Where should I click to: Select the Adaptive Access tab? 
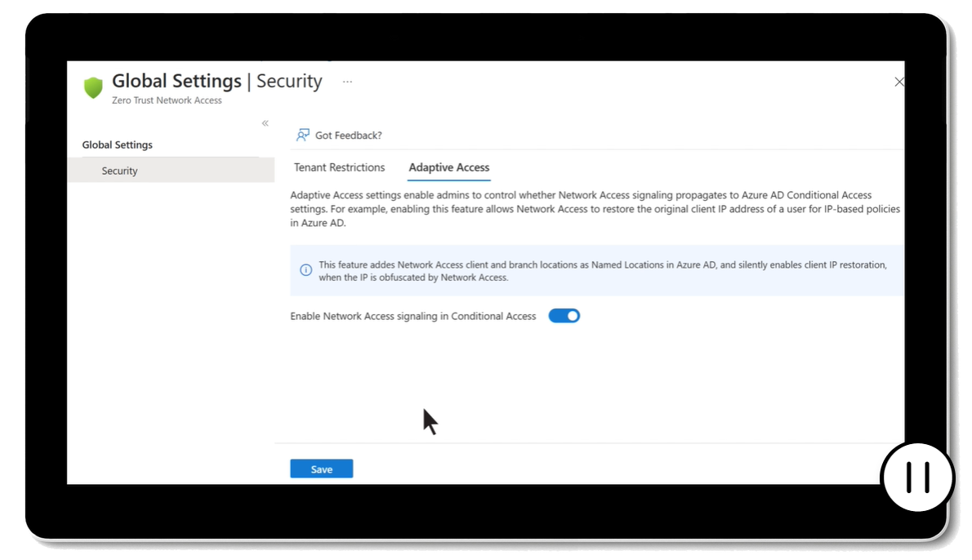pyautogui.click(x=448, y=167)
